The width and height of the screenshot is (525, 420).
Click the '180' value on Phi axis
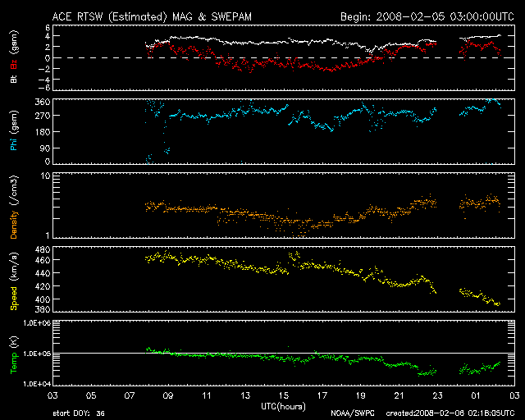(x=43, y=132)
